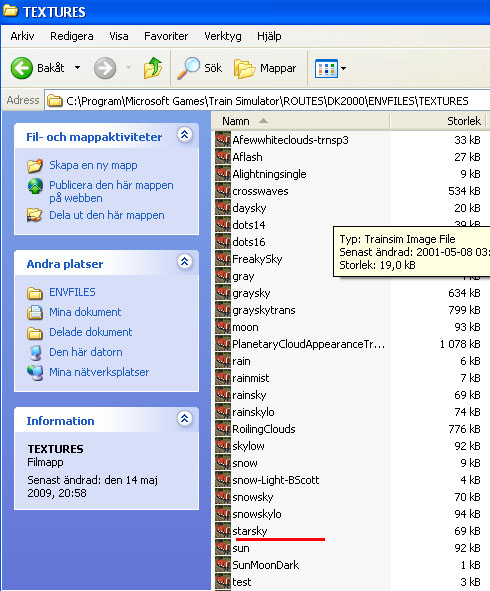Click icon of RoilingClouds file

pyautogui.click(x=223, y=429)
